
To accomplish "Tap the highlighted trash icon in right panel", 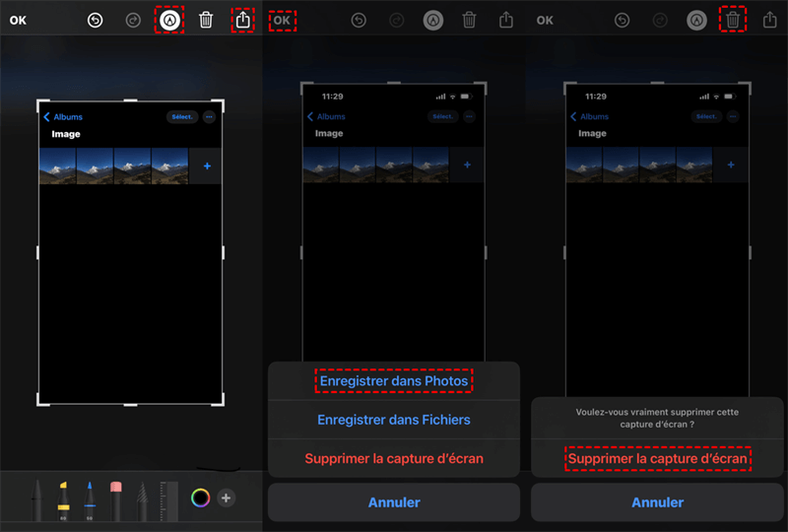I will pos(732,19).
